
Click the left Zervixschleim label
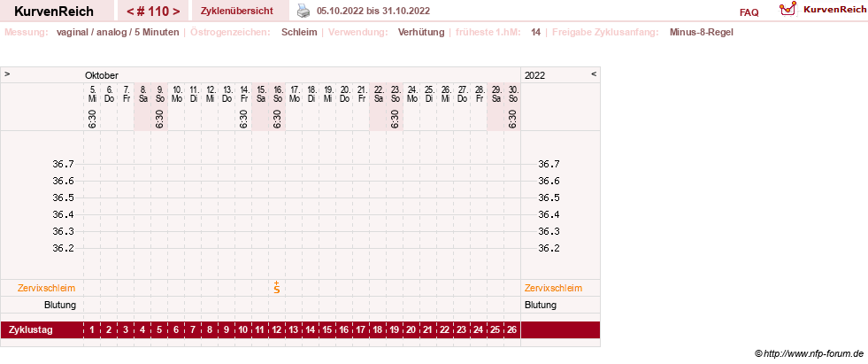[47, 288]
